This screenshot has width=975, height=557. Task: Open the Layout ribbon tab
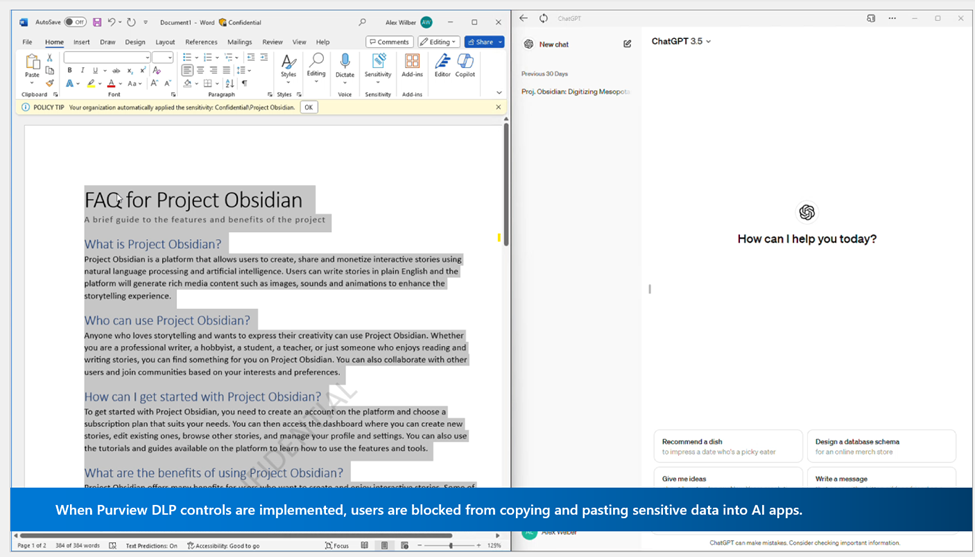(165, 42)
